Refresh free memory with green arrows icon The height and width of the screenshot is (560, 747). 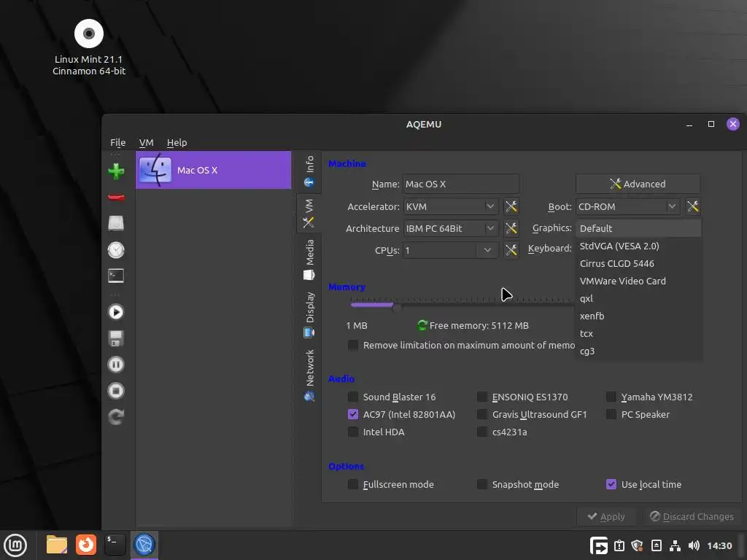coord(422,325)
